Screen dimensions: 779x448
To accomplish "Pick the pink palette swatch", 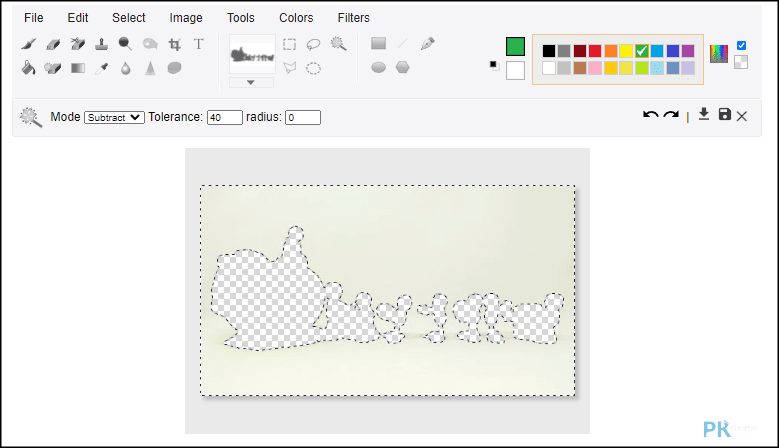I will pos(595,68).
